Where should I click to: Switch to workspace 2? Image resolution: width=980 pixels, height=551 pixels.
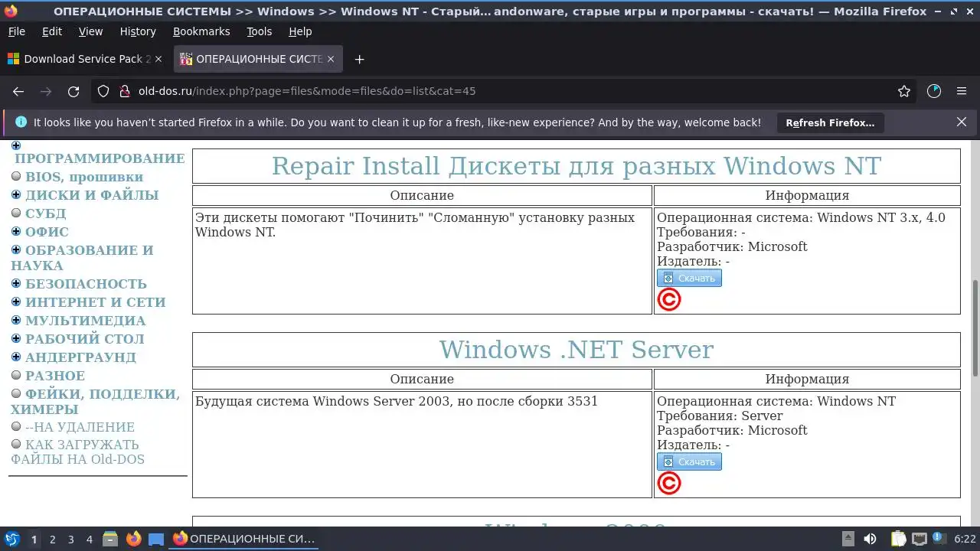point(52,540)
